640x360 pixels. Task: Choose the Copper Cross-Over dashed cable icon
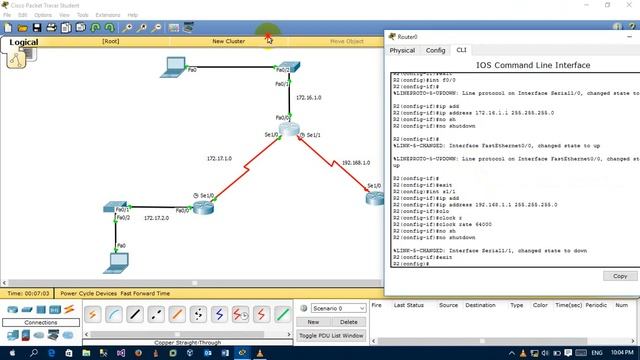156,315
